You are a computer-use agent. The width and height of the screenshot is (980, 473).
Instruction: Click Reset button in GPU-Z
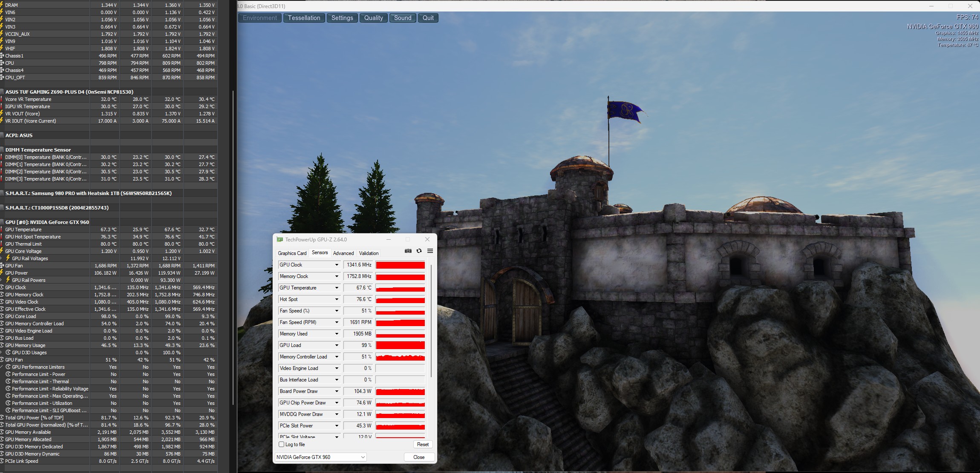(423, 444)
